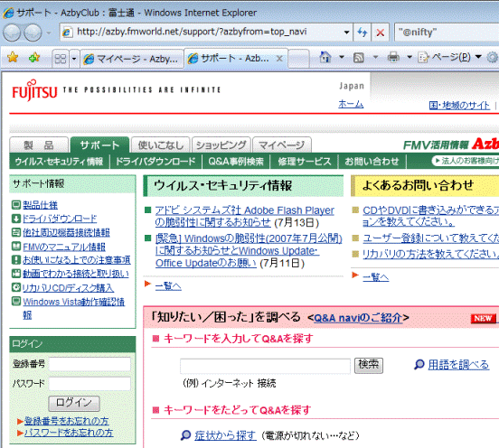499x448 pixels.
Task: Open ユーザー登録について FAQ link
Action: (x=431, y=238)
